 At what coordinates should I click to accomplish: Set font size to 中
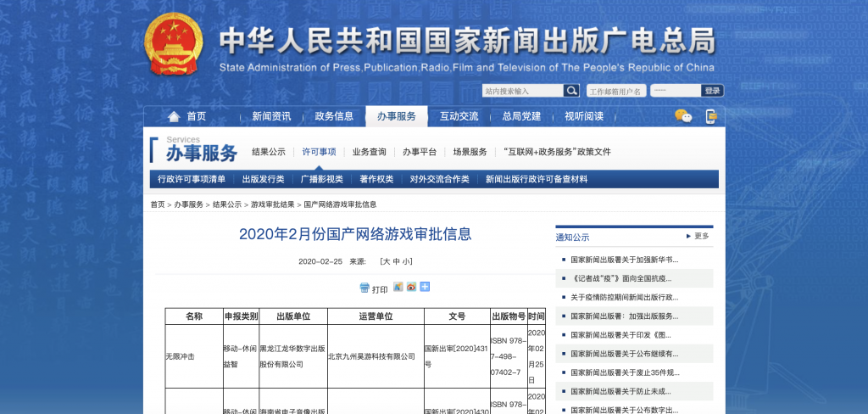(x=396, y=261)
